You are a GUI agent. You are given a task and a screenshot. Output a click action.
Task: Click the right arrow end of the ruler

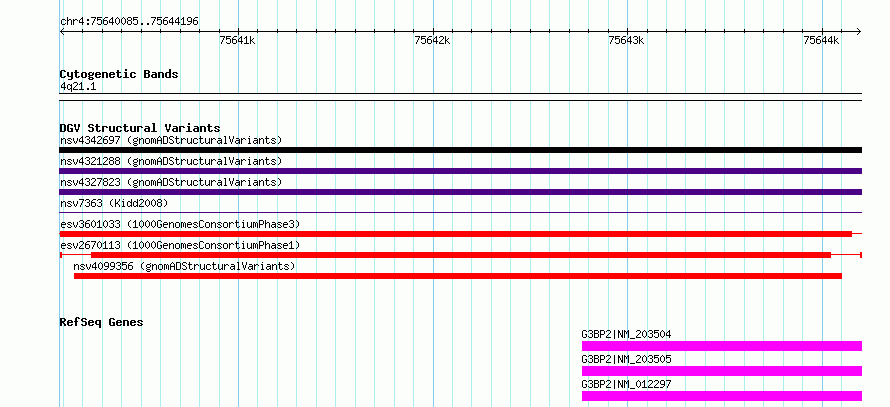point(858,32)
